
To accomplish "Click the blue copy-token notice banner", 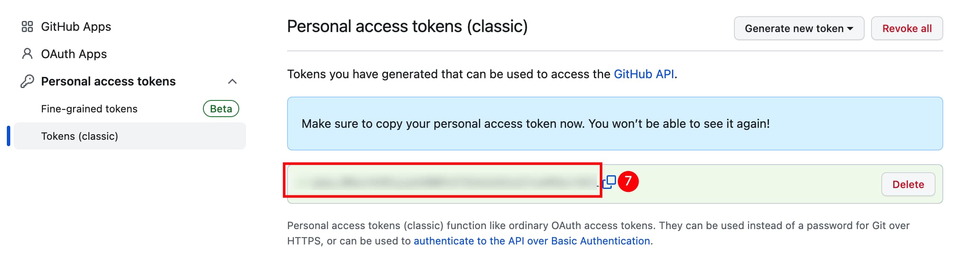I will [x=614, y=124].
